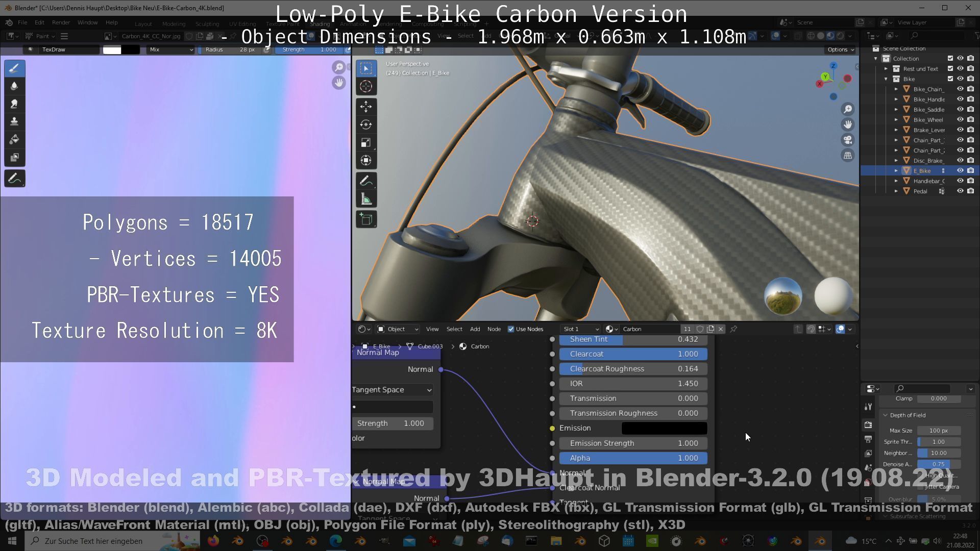
Task: Click the Carbon material users count 11
Action: tap(687, 329)
